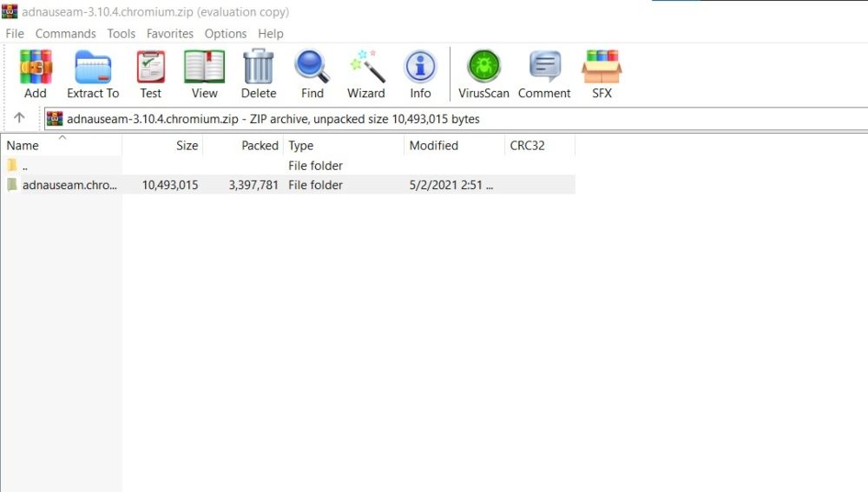The image size is (868, 492).
Task: Sort by the Size column header
Action: point(162,145)
